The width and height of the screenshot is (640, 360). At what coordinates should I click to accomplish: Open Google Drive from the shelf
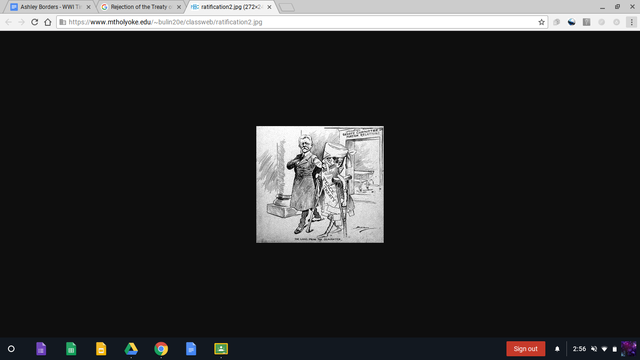pyautogui.click(x=131, y=349)
